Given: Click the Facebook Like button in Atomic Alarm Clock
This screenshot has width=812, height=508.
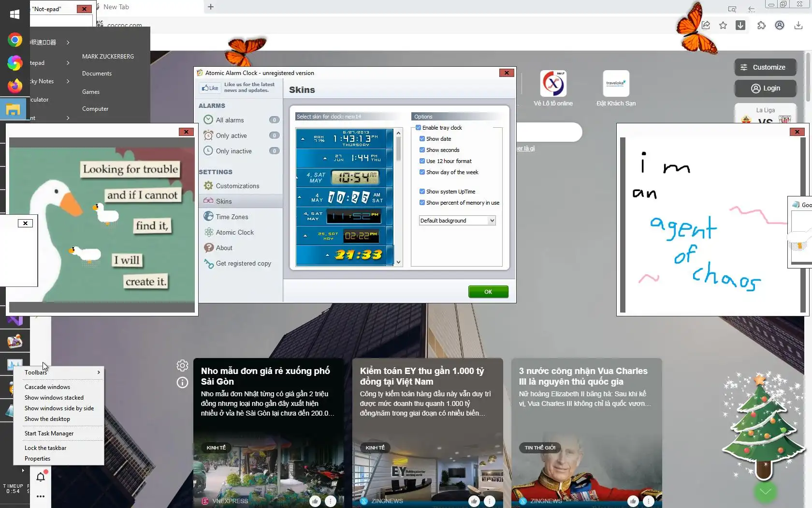Looking at the screenshot, I should [210, 88].
